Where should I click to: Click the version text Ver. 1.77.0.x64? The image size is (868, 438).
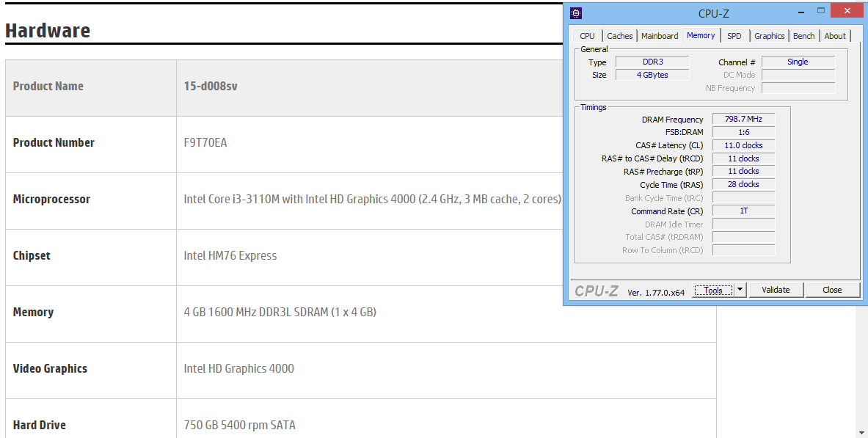click(656, 293)
